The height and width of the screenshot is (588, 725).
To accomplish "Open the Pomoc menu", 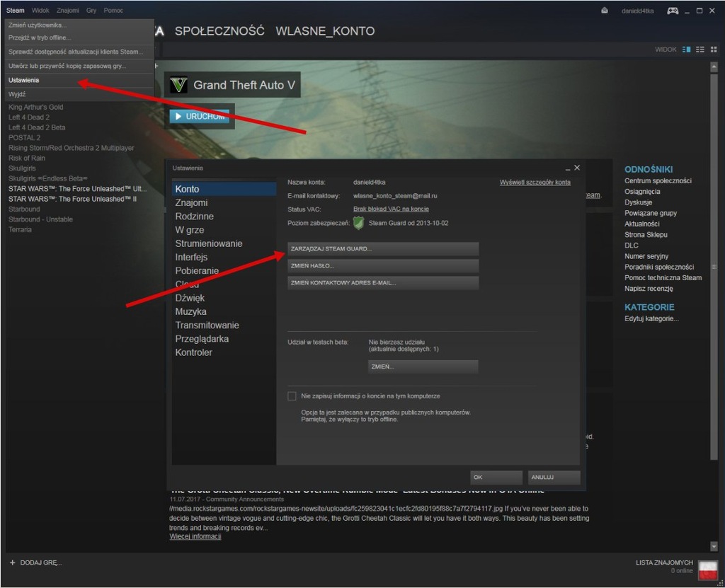I will (113, 10).
